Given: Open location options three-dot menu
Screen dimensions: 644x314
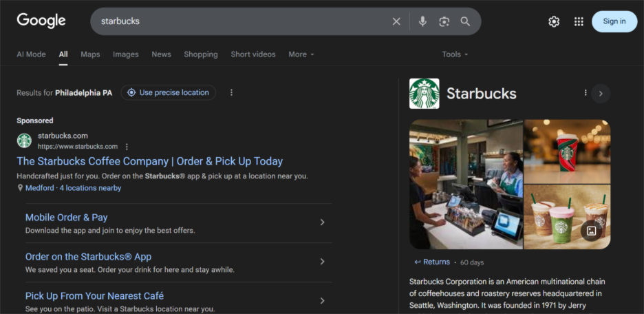Looking at the screenshot, I should [231, 92].
